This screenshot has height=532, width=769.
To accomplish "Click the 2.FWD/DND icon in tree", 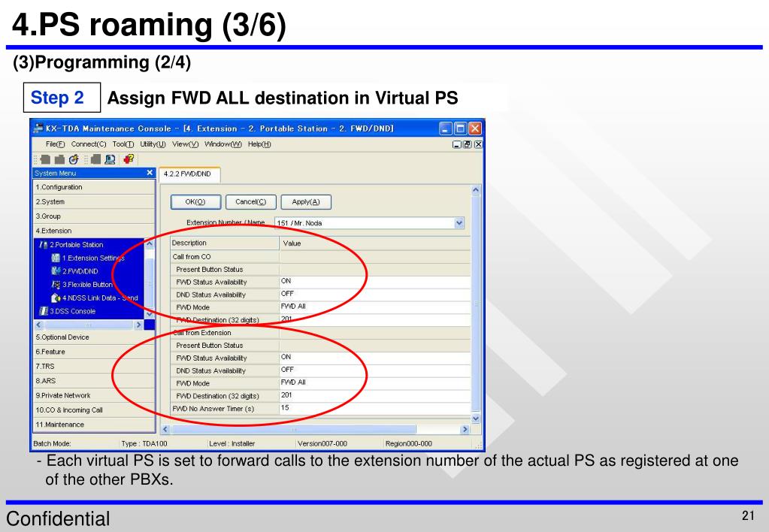I will [x=56, y=271].
